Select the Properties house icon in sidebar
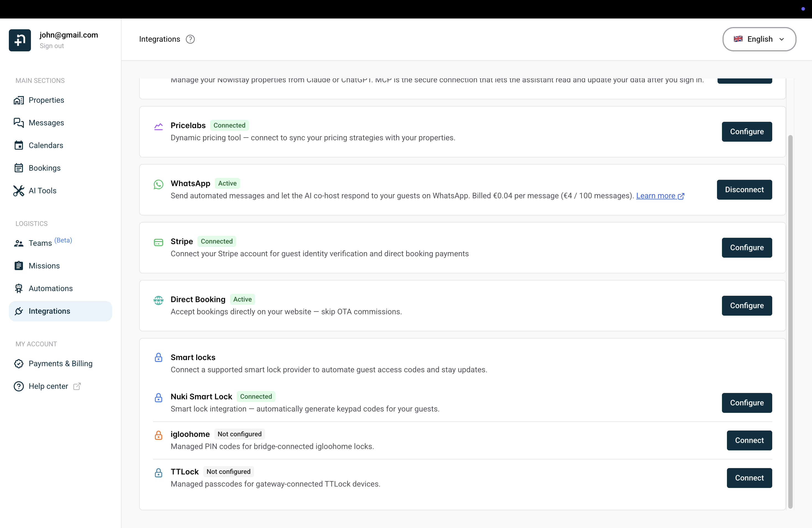 (19, 100)
